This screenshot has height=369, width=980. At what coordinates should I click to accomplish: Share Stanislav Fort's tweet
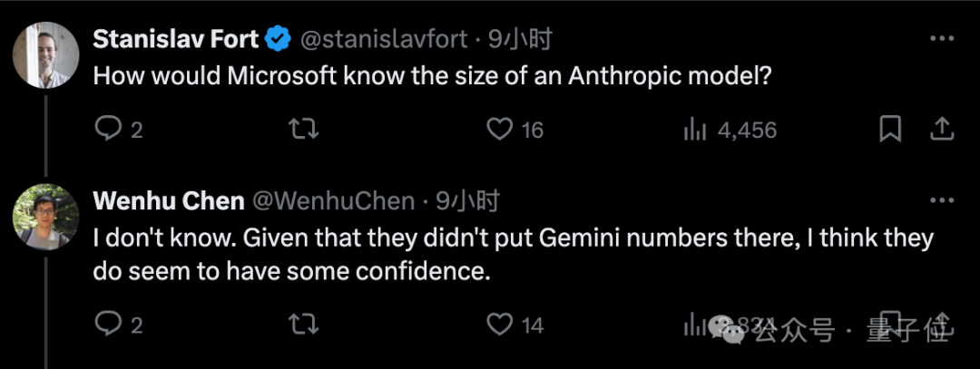(942, 130)
